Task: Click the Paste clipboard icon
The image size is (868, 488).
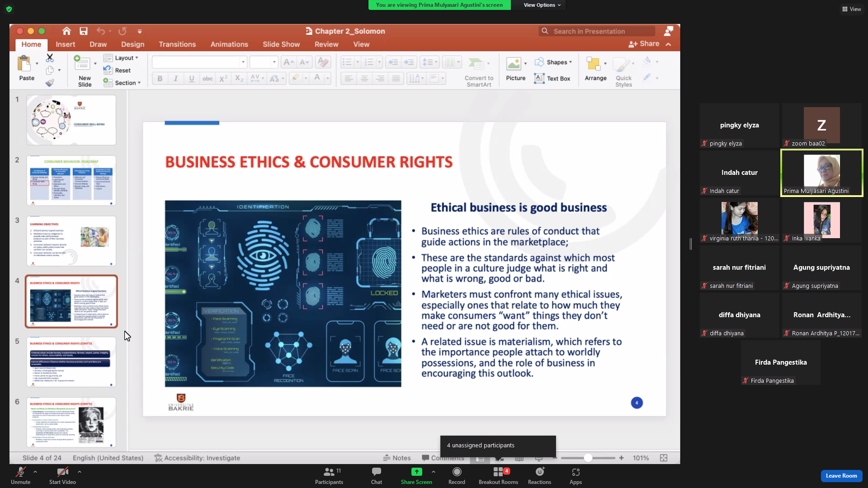Action: click(24, 64)
